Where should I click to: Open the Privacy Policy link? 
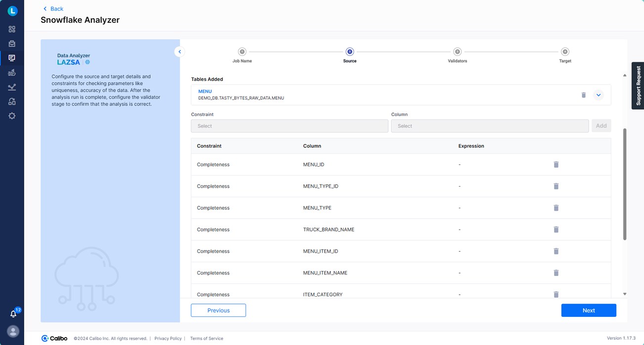click(x=168, y=338)
